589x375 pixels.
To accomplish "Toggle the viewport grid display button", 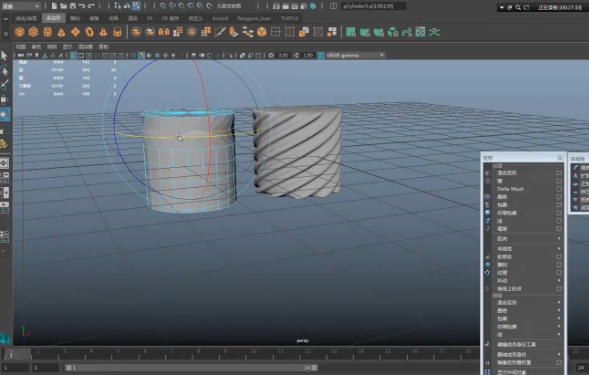I will point(73,55).
